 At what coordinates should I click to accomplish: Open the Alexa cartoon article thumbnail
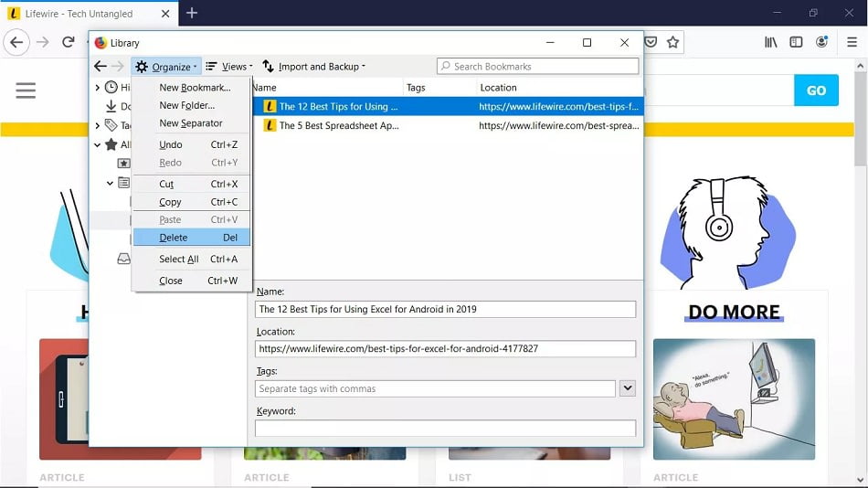[734, 399]
